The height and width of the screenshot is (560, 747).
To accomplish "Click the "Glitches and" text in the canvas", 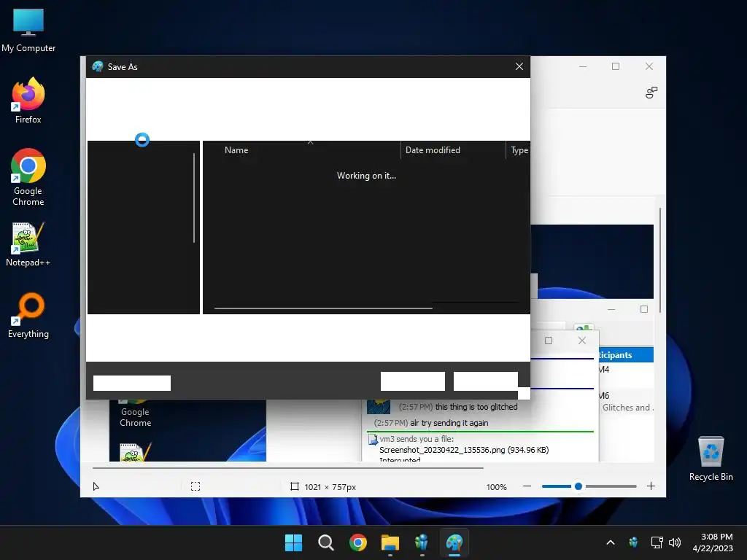I will [626, 408].
